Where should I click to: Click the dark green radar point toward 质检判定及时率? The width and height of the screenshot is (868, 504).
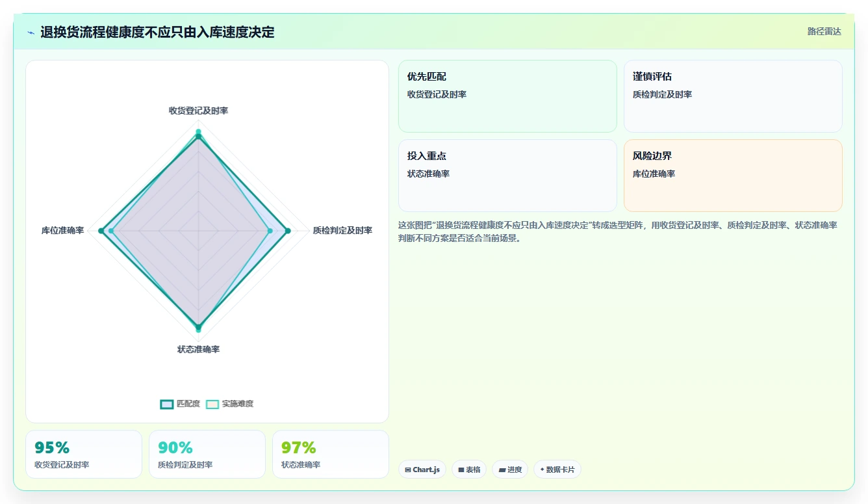pyautogui.click(x=287, y=231)
